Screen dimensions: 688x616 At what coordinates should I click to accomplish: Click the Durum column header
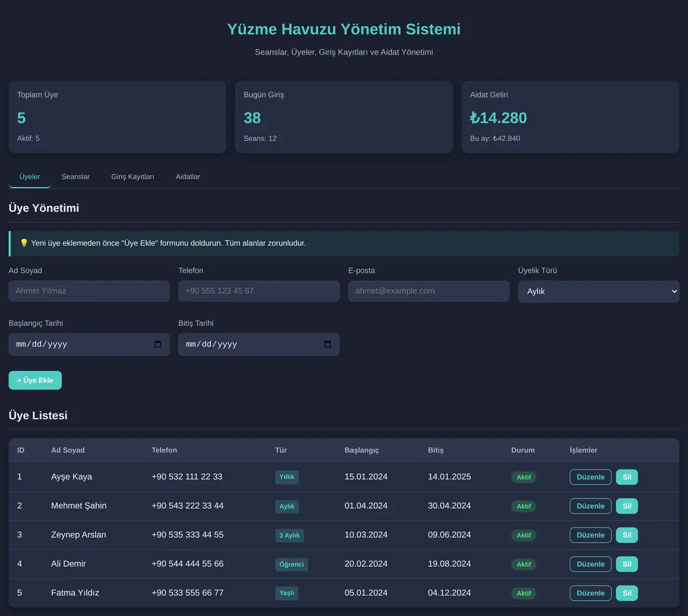523,450
